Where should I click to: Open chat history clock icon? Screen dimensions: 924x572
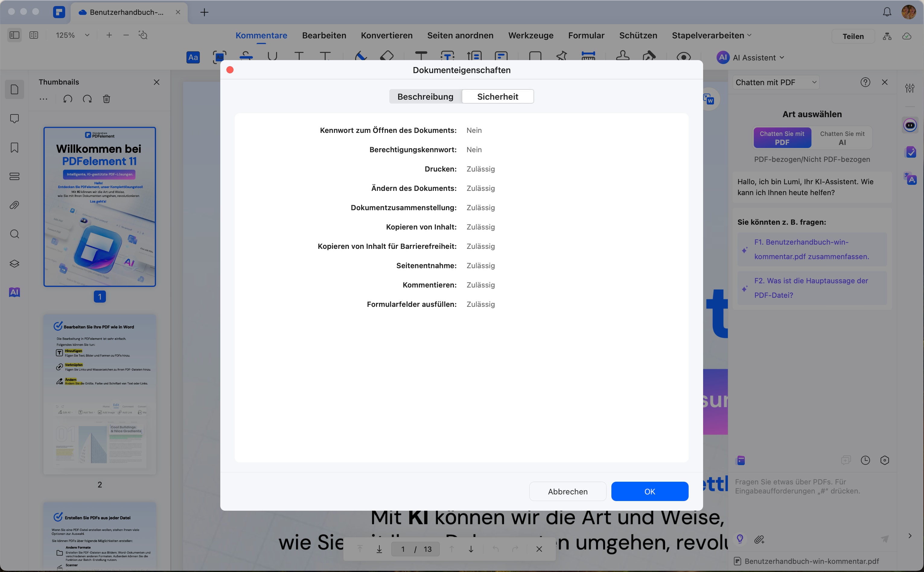click(x=865, y=460)
